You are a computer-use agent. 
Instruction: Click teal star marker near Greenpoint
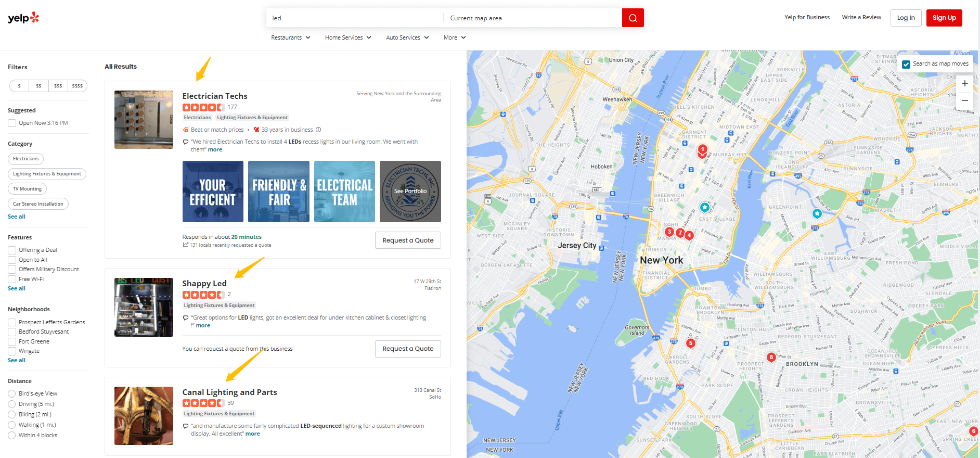817,213
